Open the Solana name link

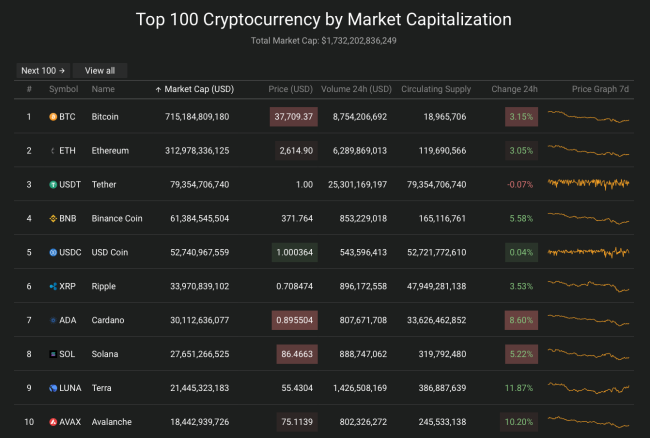click(x=105, y=354)
